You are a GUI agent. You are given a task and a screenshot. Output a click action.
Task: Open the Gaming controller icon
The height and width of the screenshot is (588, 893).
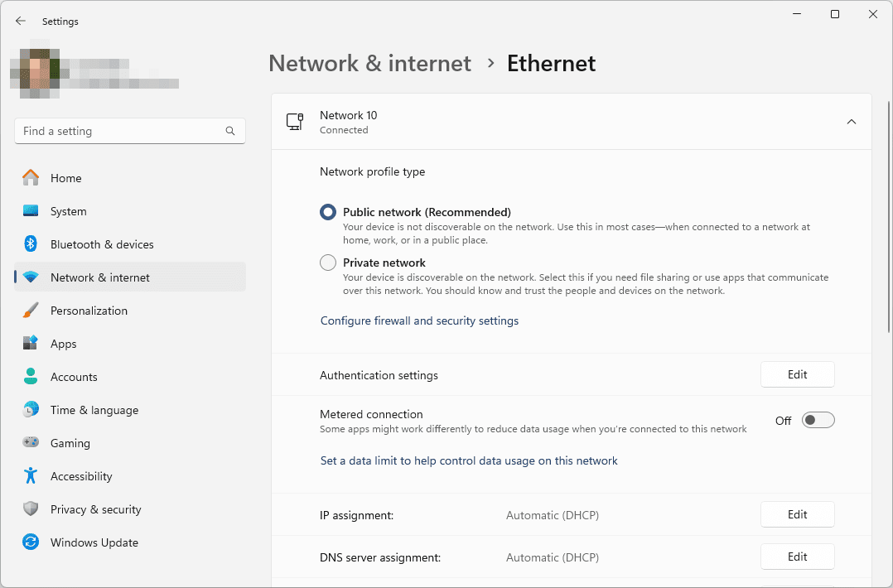[x=31, y=443]
